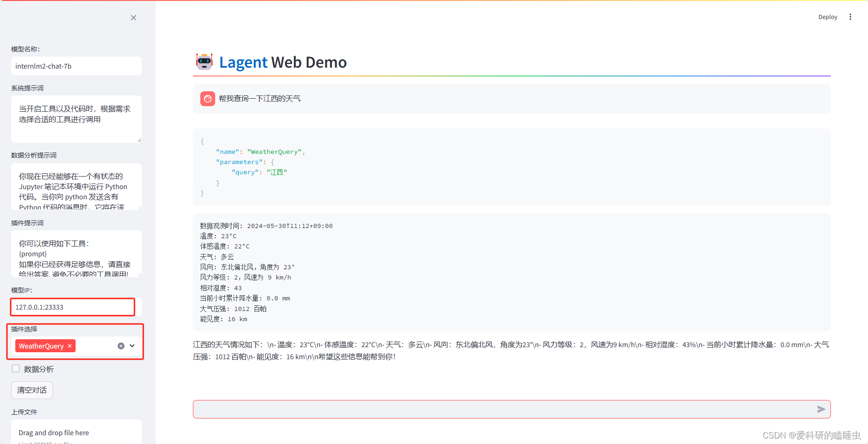Viewport: 868px width, 444px height.
Task: Click into the 插件提示词 text area
Action: click(x=77, y=254)
